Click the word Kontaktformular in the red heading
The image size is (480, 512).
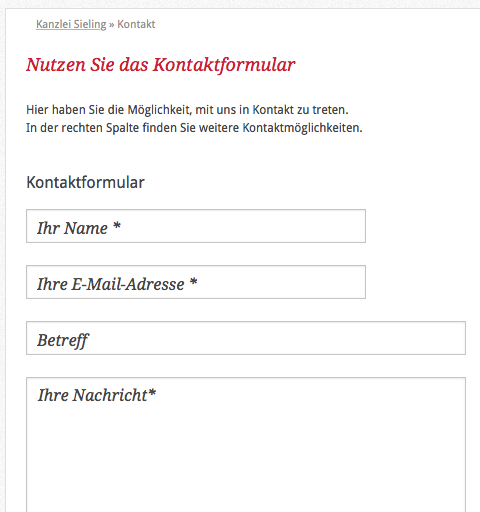(224, 65)
